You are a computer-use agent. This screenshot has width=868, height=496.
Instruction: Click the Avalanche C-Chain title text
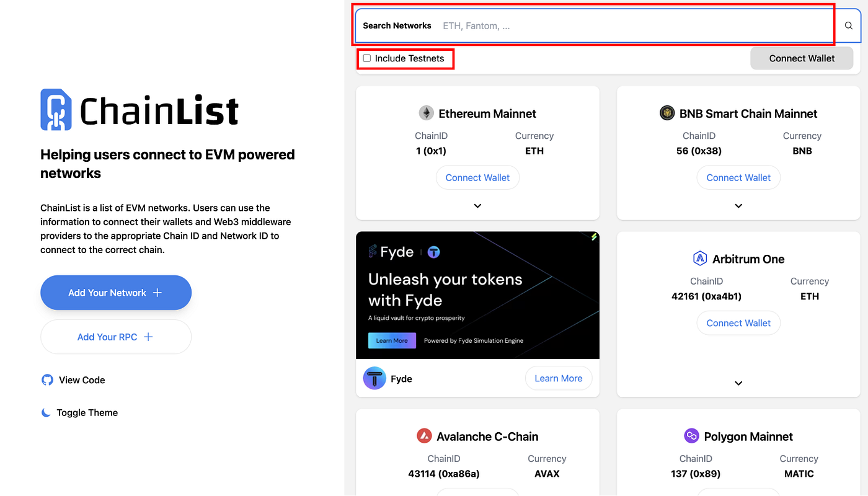[x=487, y=436]
